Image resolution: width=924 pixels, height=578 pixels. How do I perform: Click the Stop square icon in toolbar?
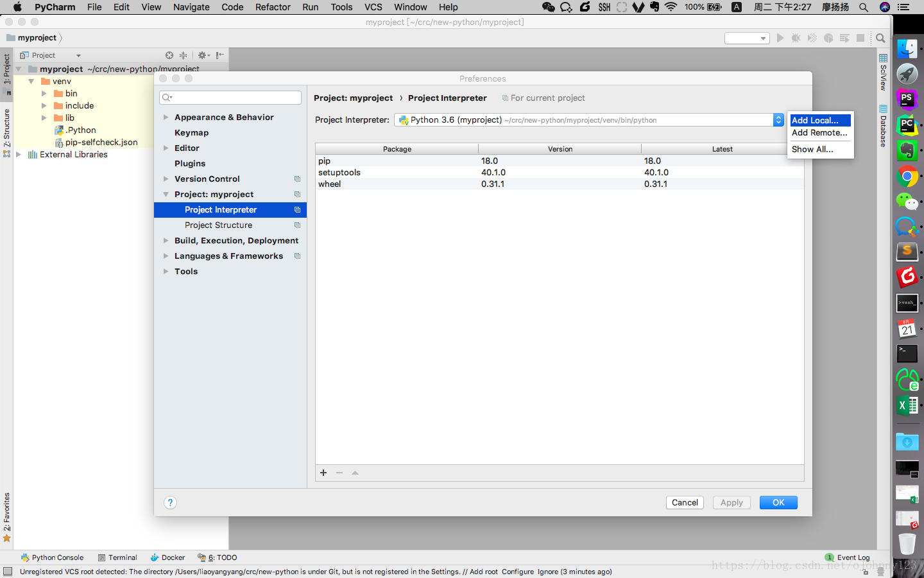click(860, 38)
